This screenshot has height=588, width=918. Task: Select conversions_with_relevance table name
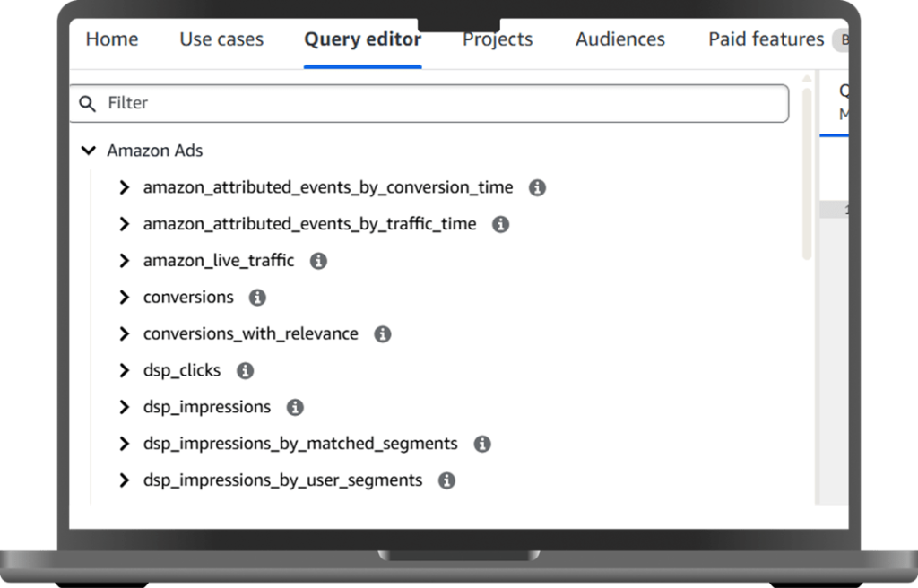coord(251,333)
